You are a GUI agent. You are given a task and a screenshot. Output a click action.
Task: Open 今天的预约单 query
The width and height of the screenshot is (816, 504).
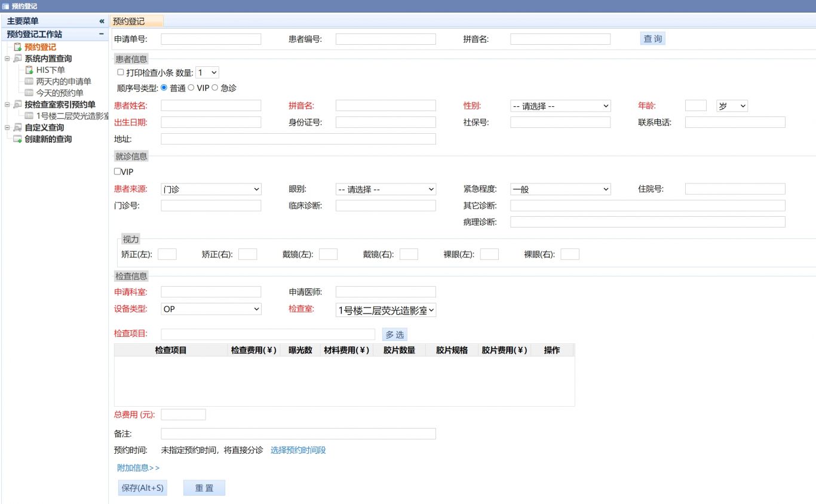pyautogui.click(x=60, y=93)
